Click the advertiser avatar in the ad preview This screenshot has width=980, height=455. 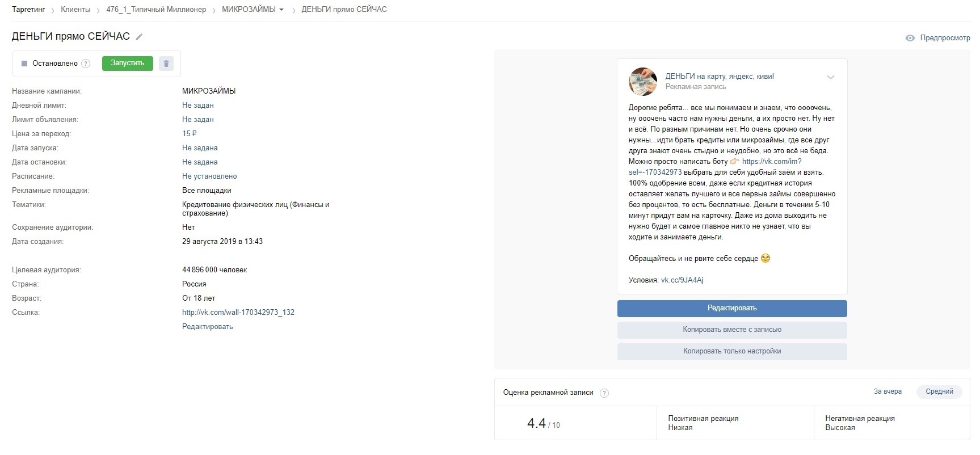coord(642,82)
